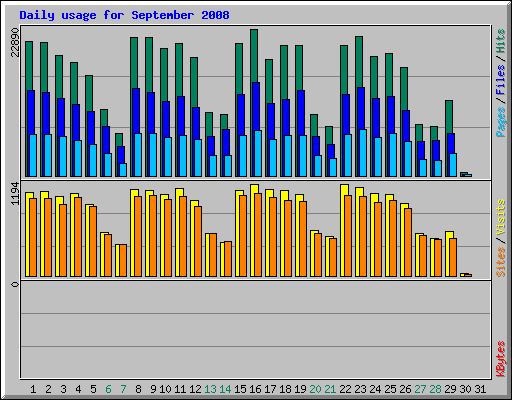
Task: Click day 1 on the x-axis
Action: [x=33, y=389]
